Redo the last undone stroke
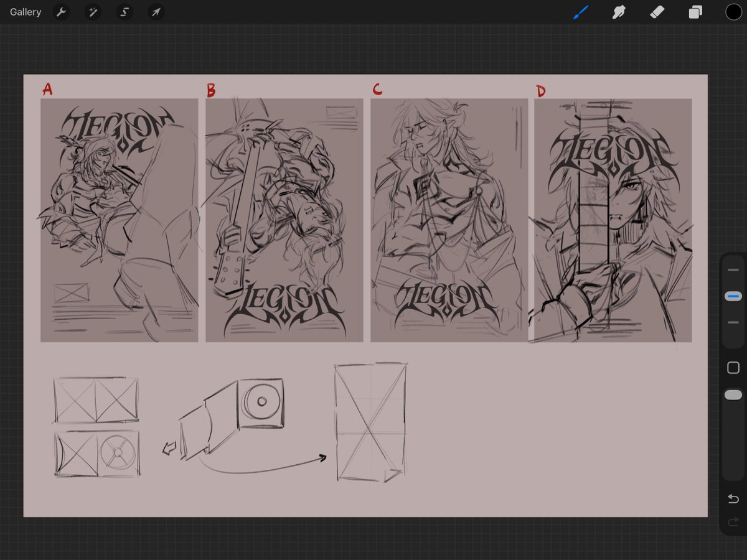The height and width of the screenshot is (560, 747). [733, 521]
